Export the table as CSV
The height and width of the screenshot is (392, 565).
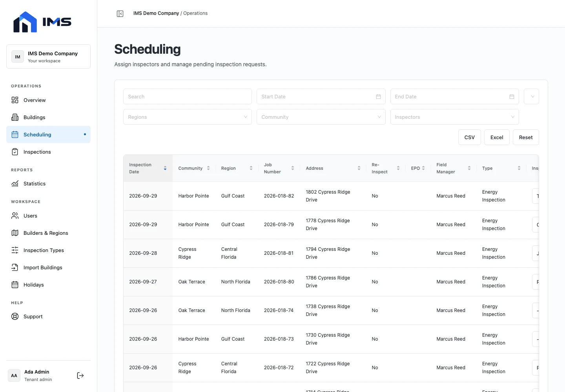(470, 137)
